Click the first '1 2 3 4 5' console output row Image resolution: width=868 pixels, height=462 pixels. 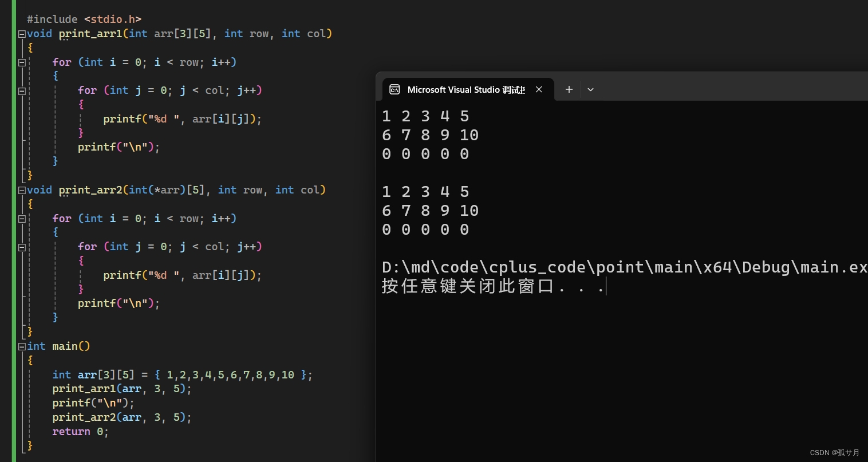[x=425, y=116]
